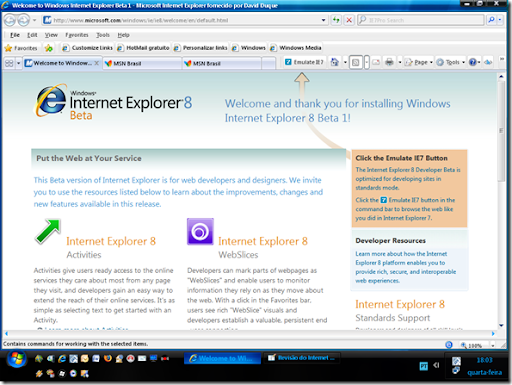Open the Feeds dropdown arrow
This screenshot has height=385, width=512.
coord(366,62)
